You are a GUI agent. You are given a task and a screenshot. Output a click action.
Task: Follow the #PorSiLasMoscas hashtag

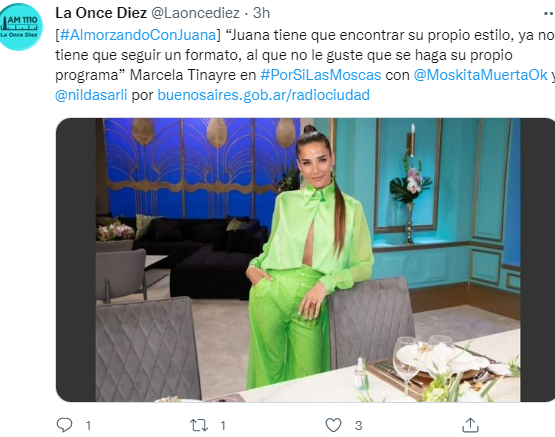321,75
